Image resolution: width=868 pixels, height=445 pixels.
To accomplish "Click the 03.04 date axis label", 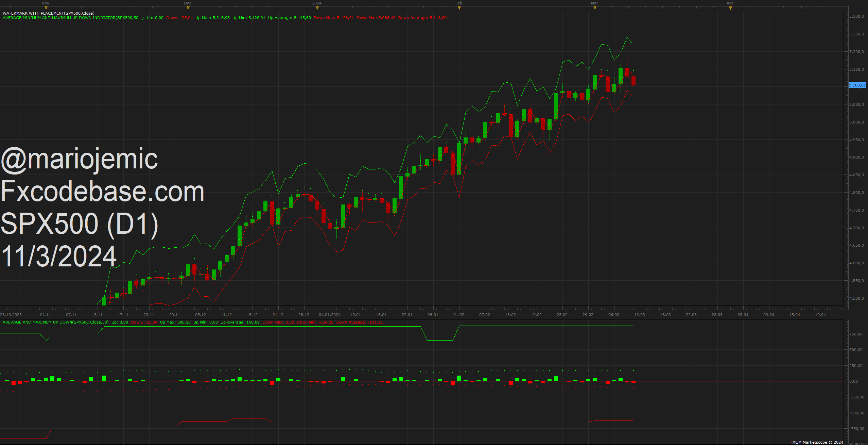I will [x=743, y=315].
